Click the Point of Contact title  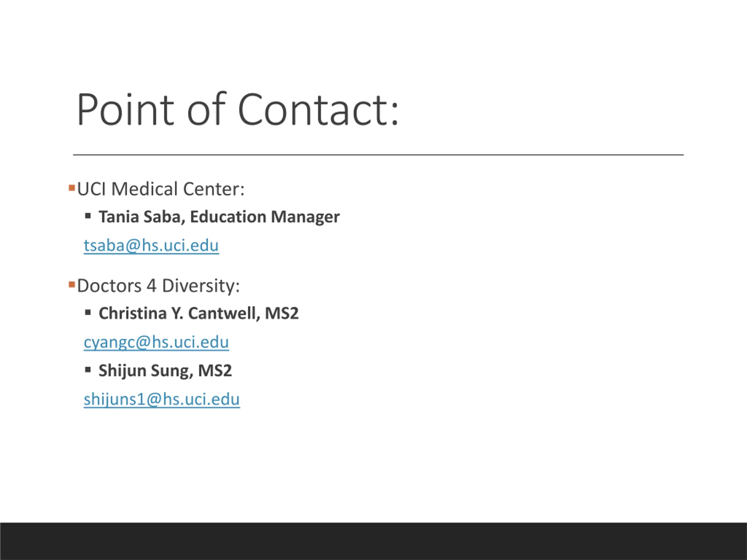(x=238, y=110)
